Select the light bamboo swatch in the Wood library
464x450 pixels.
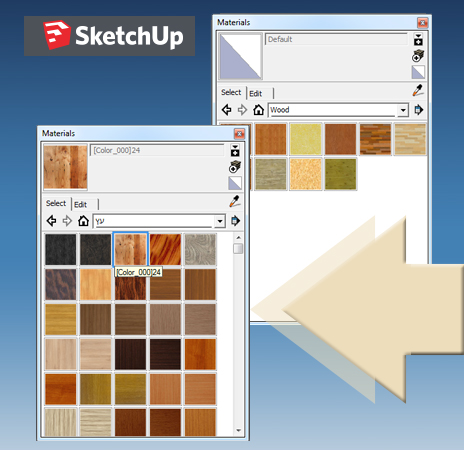tap(410, 139)
